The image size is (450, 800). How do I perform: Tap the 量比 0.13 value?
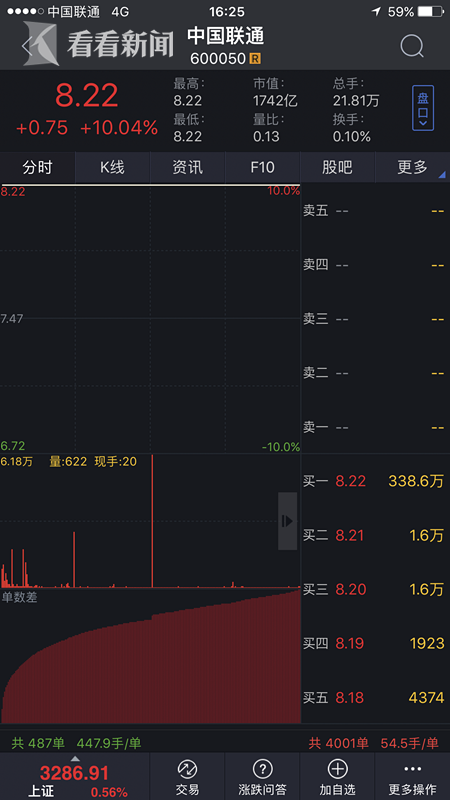coord(266,137)
